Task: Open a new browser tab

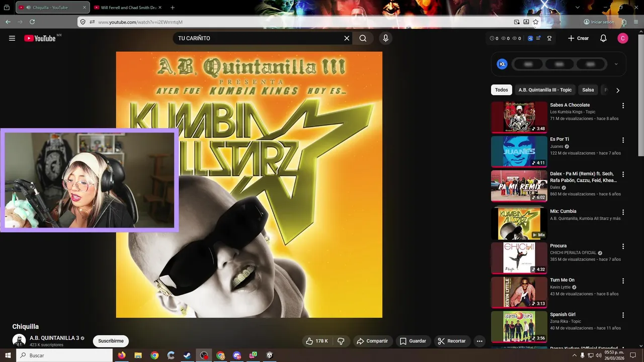Action: (x=173, y=8)
